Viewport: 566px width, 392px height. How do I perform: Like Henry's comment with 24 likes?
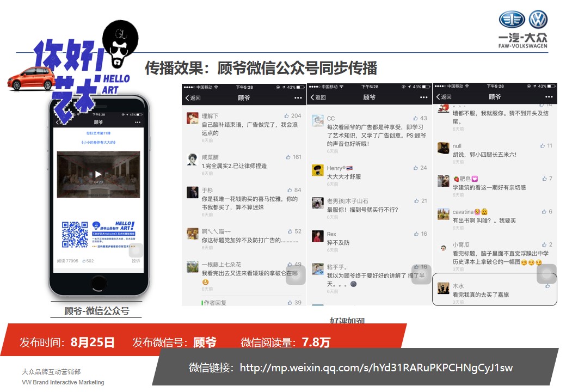click(x=415, y=168)
